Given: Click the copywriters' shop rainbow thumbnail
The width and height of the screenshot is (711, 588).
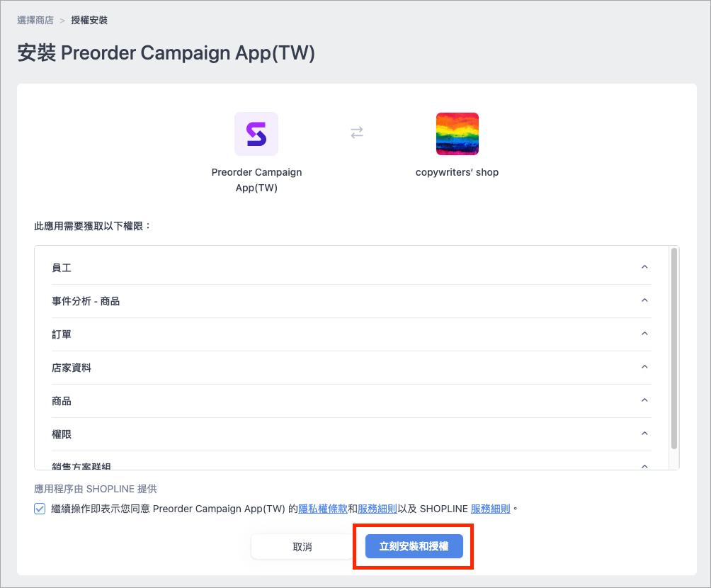Looking at the screenshot, I should 457,134.
